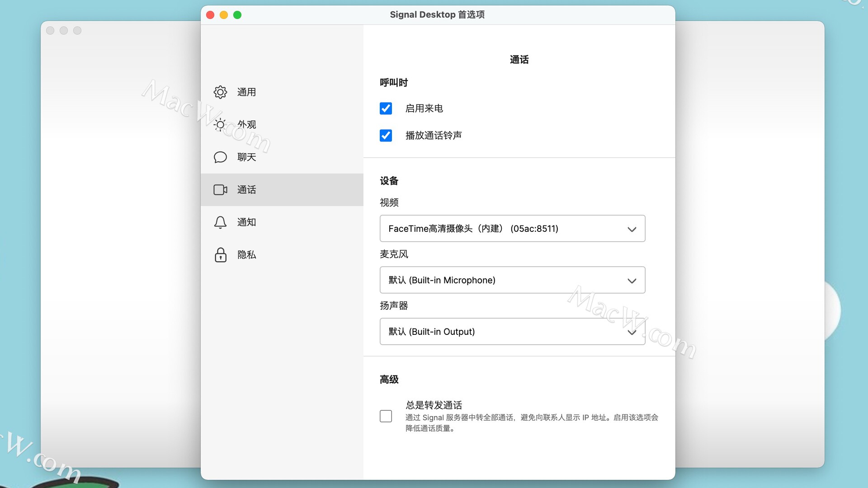Click the 通过 Signal 服务器中转全部通话 description text

pos(532,423)
